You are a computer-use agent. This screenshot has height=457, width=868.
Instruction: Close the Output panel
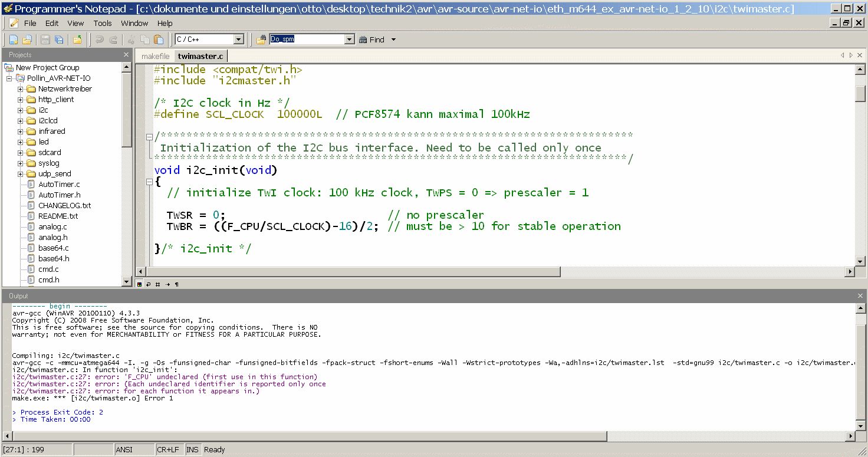click(x=860, y=295)
